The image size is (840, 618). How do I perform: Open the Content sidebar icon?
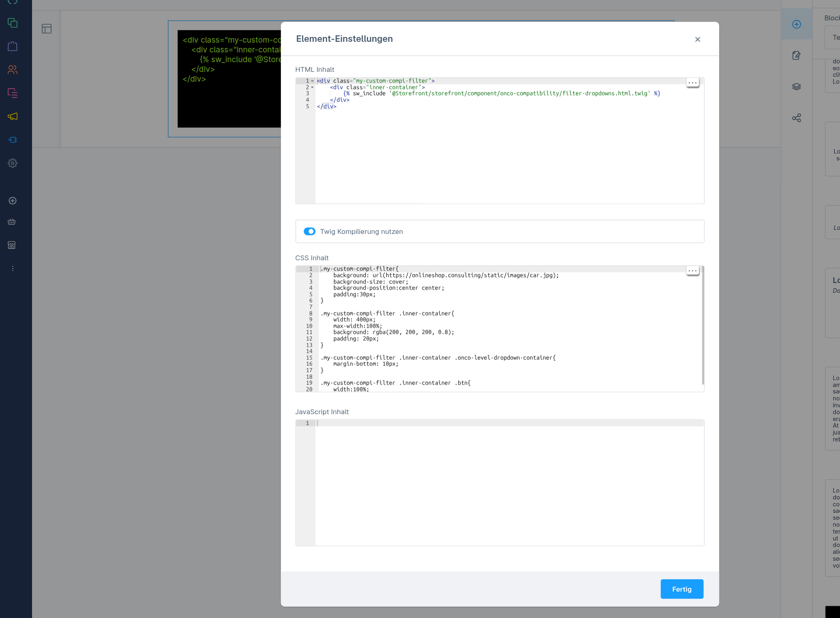[x=13, y=93]
